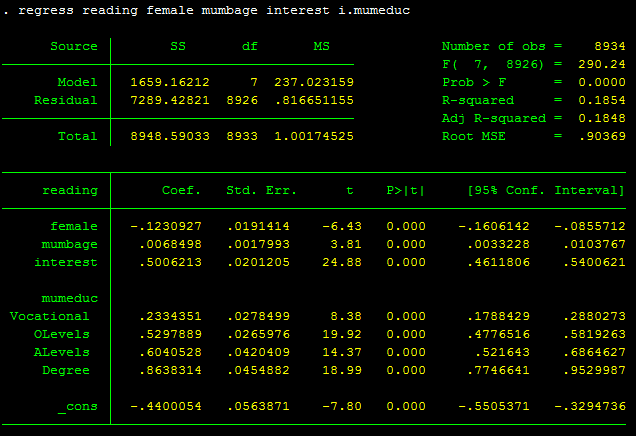The image size is (636, 436).
Task: Click the Prob > F label
Action: pyautogui.click(x=474, y=82)
